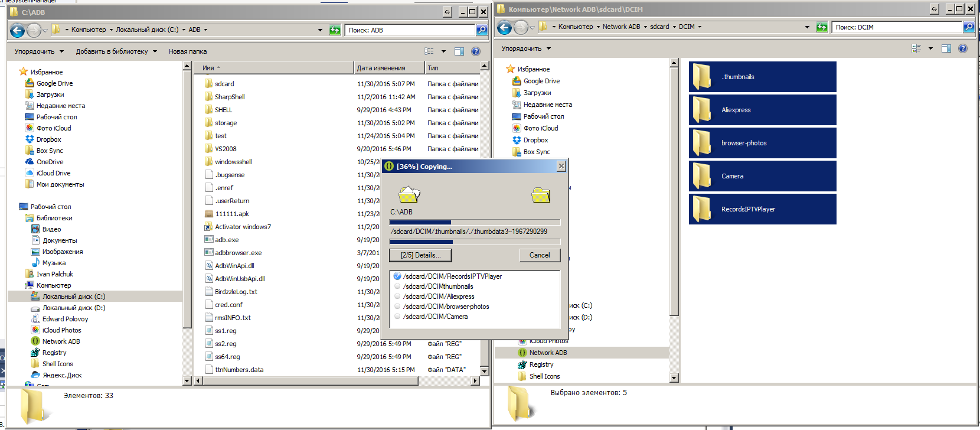Click the [2/5] Details... button
Image resolution: width=980 pixels, height=430 pixels.
[x=420, y=255]
